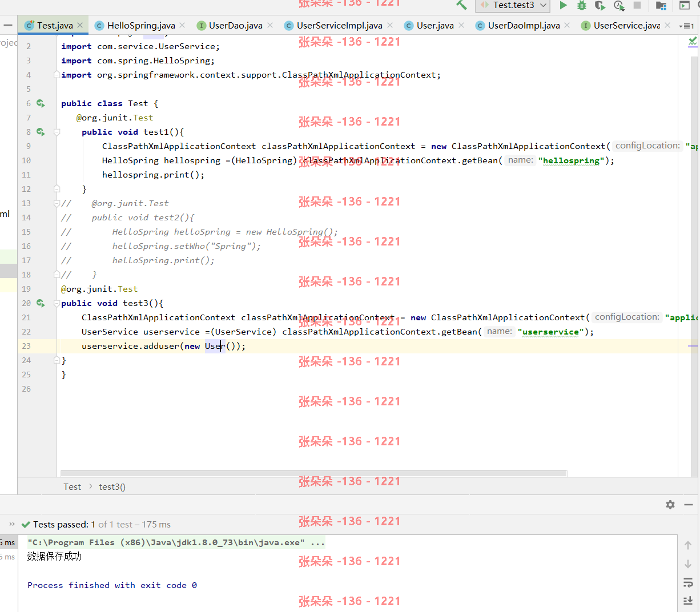Close the HelloSpring.java tab
This screenshot has height=612, width=700.
pyautogui.click(x=182, y=25)
